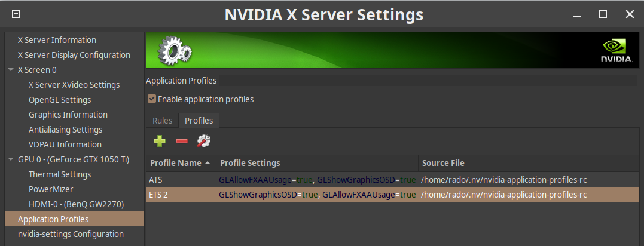Click the Profile Settings column header
This screenshot has height=246, width=644.
tap(317, 163)
